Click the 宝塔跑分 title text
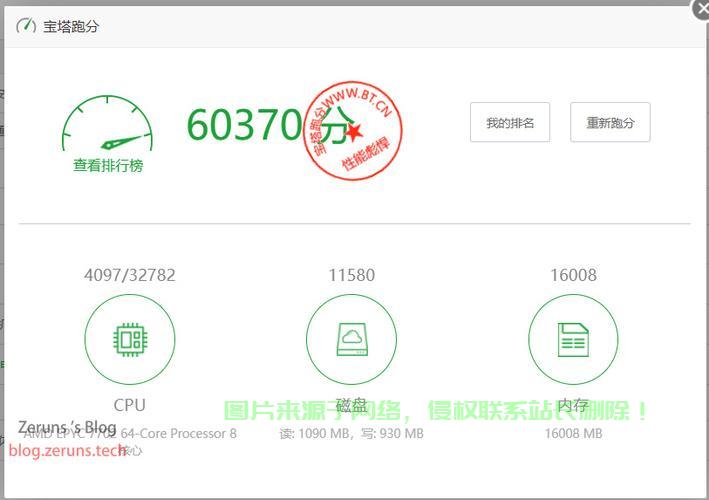 (x=71, y=26)
